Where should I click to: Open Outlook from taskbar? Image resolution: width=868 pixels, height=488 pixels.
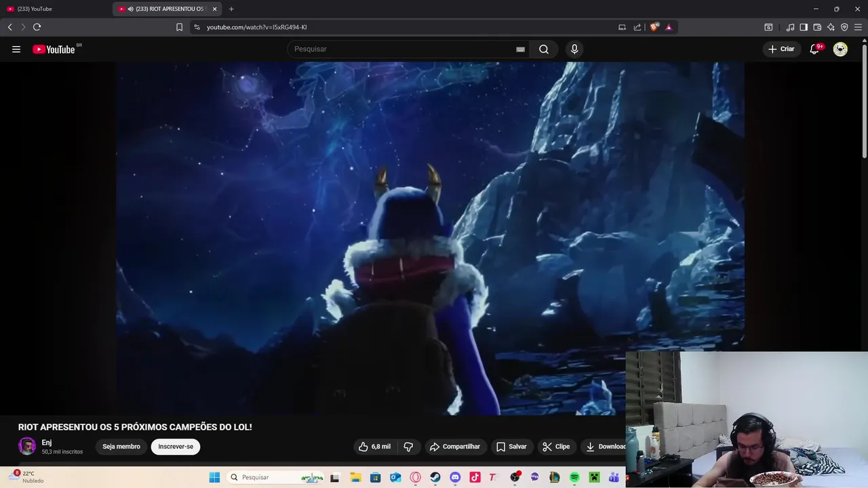pyautogui.click(x=395, y=477)
